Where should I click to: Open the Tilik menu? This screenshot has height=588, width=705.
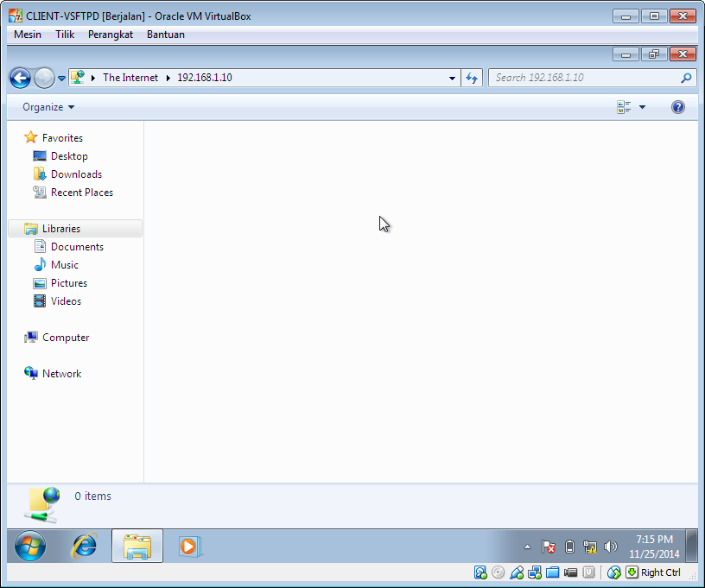coord(65,35)
